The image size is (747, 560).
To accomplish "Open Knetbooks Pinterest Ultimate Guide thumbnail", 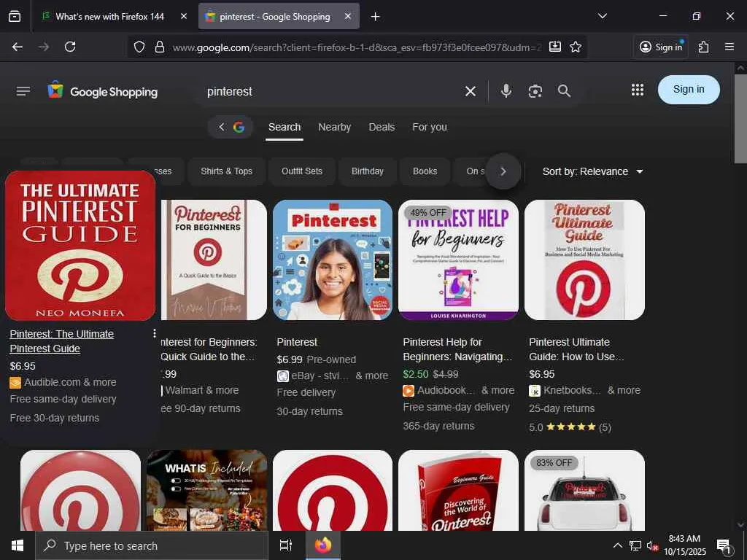I will coord(584,260).
